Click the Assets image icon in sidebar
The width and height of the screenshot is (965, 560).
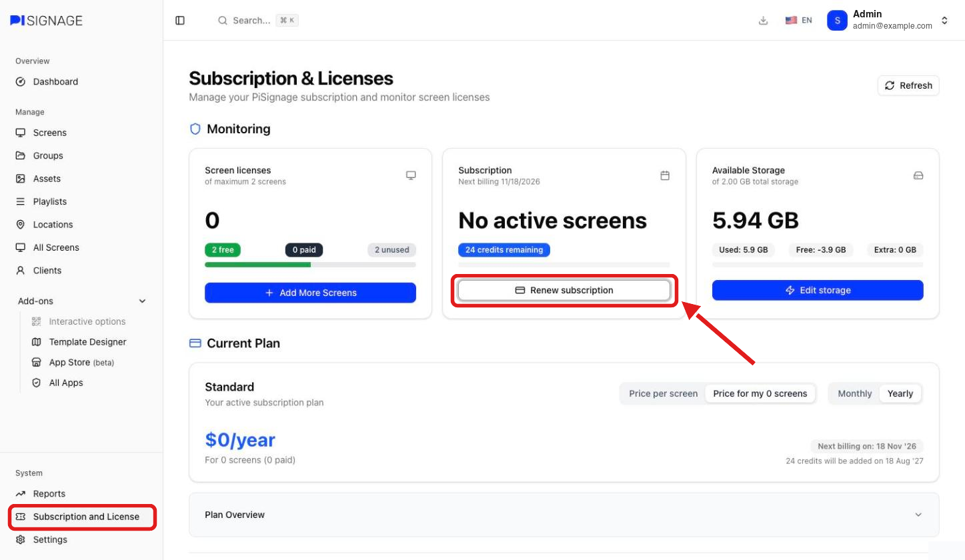coord(21,179)
